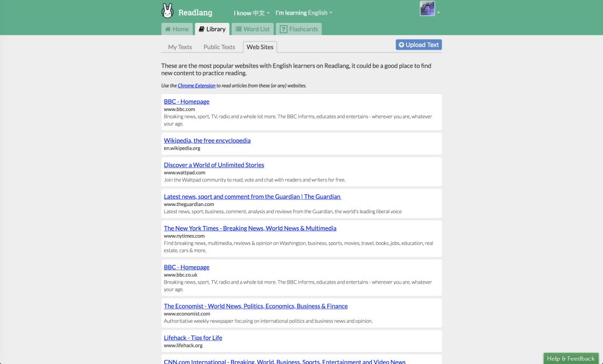Open the Chrome Extension link

pos(197,86)
